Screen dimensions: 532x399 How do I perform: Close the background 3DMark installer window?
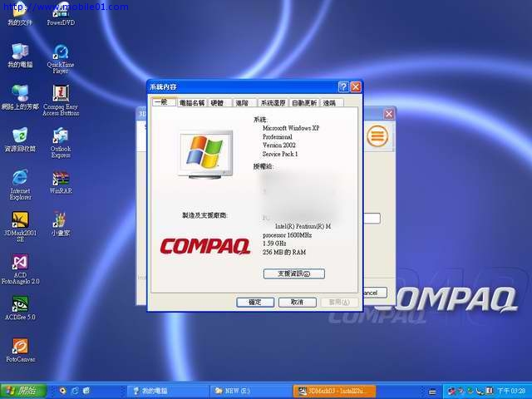click(x=389, y=114)
